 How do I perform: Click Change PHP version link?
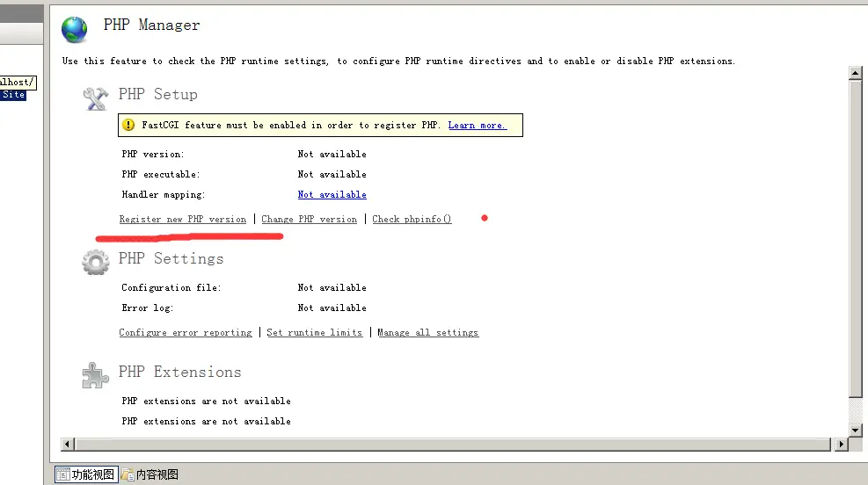pos(310,220)
